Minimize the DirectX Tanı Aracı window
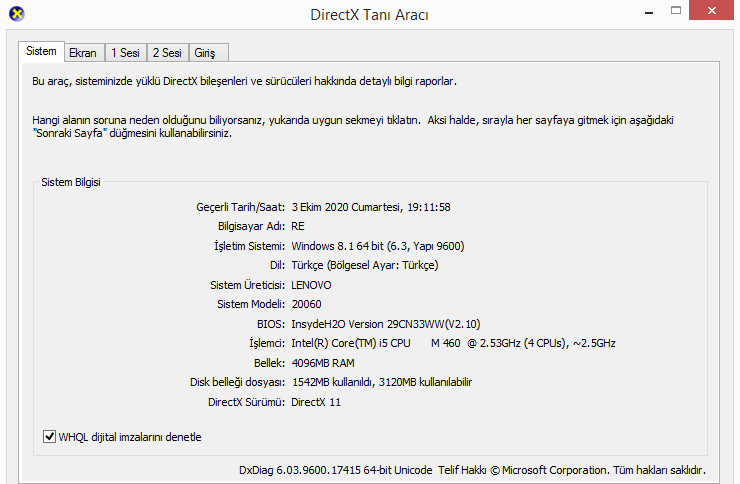 pyautogui.click(x=649, y=11)
